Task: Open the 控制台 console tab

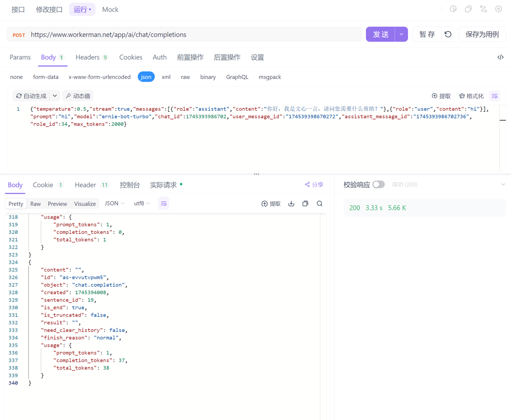Action: [130, 185]
